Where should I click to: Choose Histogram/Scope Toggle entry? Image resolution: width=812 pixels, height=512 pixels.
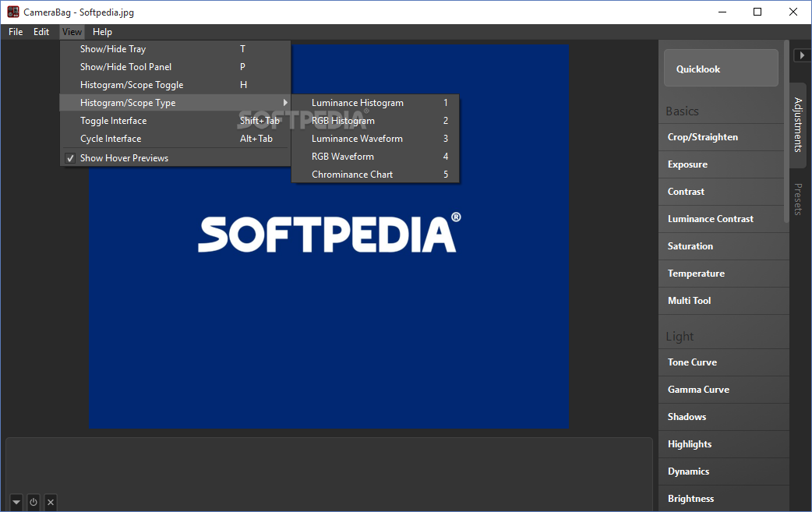point(175,85)
